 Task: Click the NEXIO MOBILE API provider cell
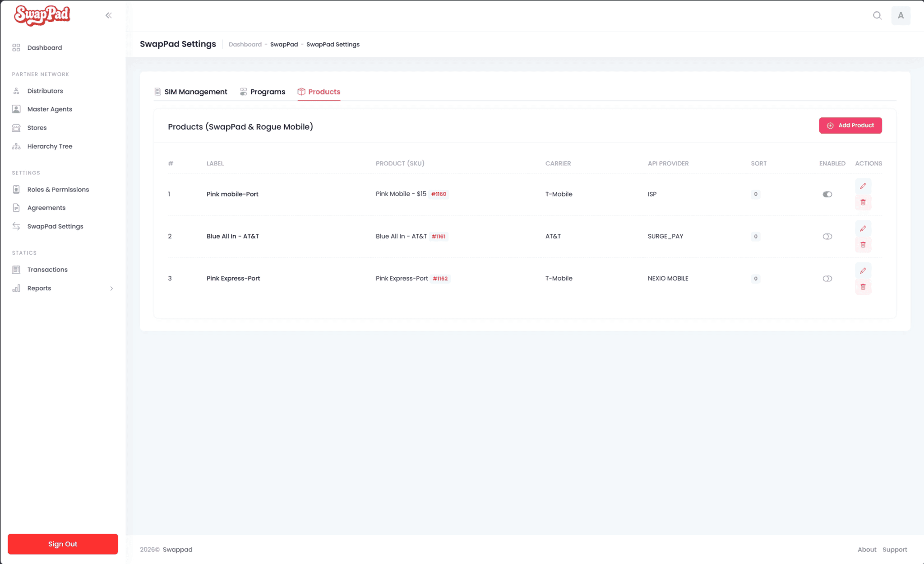[668, 278]
